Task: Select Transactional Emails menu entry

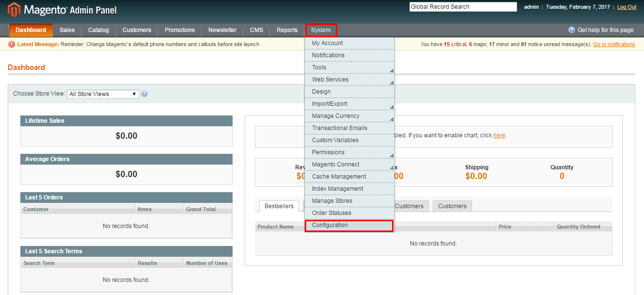Action: [x=349, y=128]
